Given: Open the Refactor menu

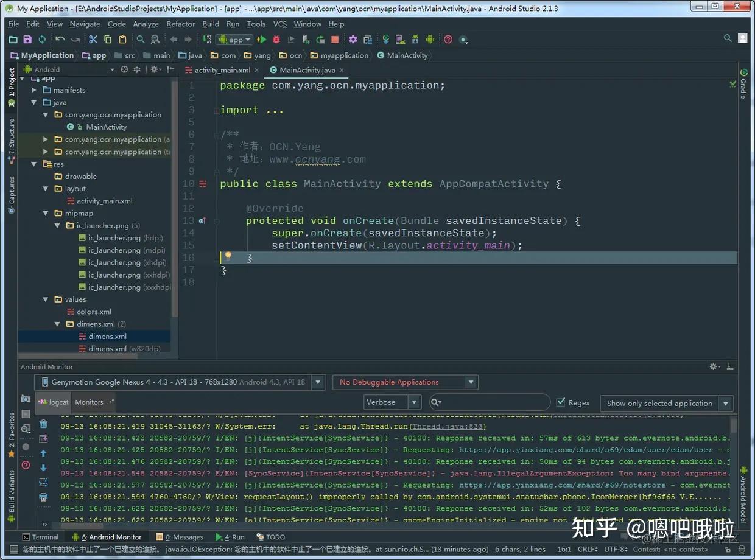Looking at the screenshot, I should click(181, 24).
